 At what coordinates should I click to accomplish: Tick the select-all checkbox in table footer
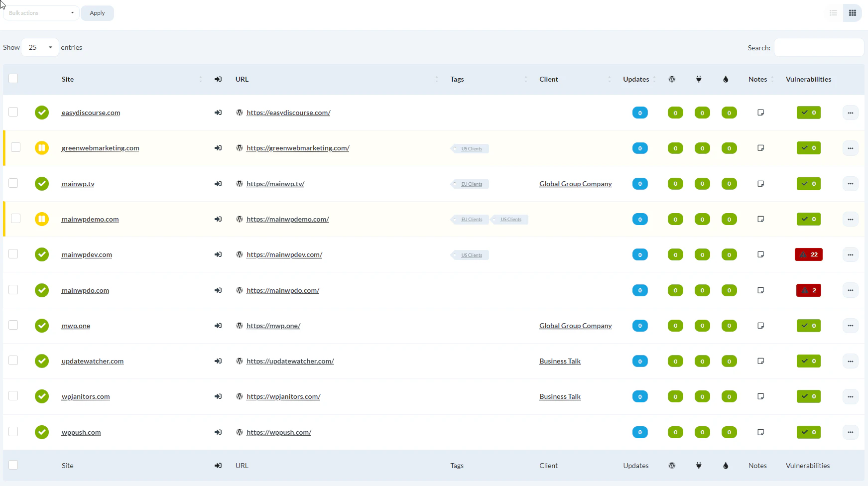13,465
